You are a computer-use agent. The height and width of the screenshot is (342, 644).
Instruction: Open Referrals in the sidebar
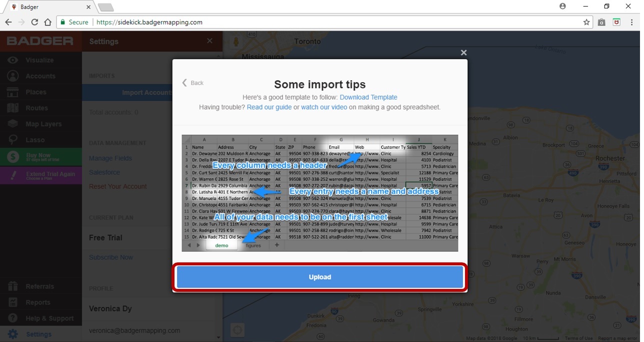(40, 286)
